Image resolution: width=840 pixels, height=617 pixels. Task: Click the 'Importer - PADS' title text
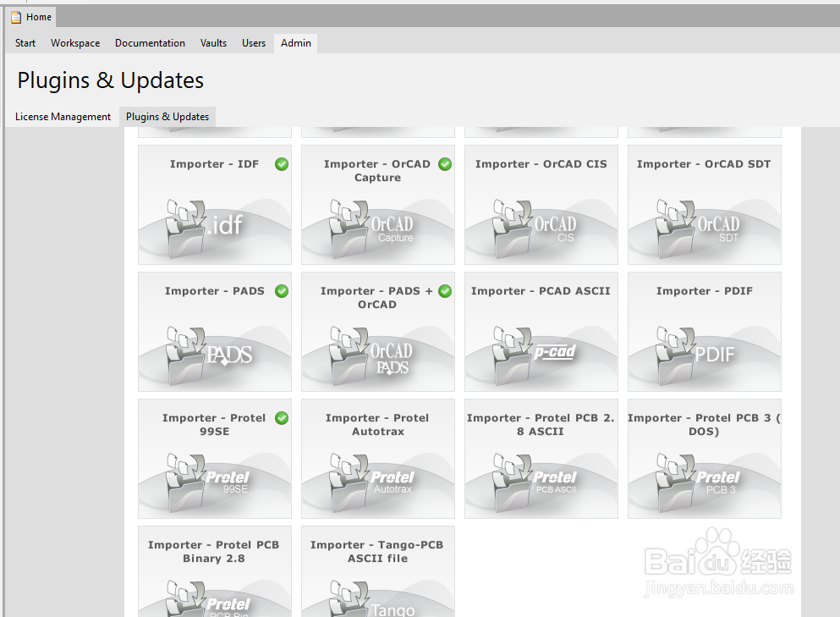(214, 291)
